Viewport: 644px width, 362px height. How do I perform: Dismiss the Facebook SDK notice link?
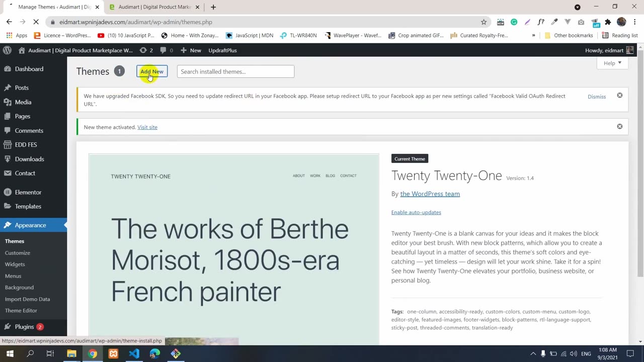click(597, 97)
